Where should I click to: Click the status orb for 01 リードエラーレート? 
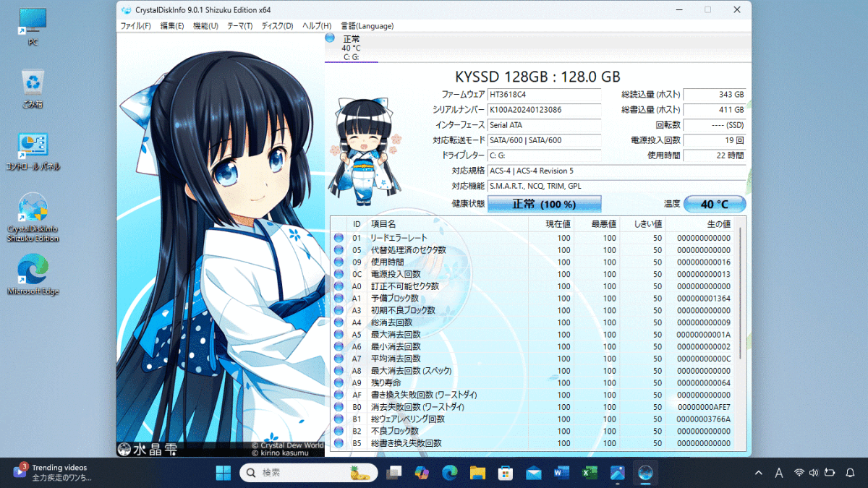[x=339, y=238]
